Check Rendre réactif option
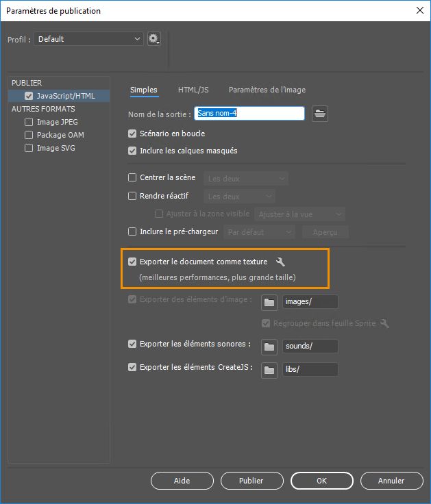Image resolution: width=431 pixels, height=504 pixels. pyautogui.click(x=132, y=196)
